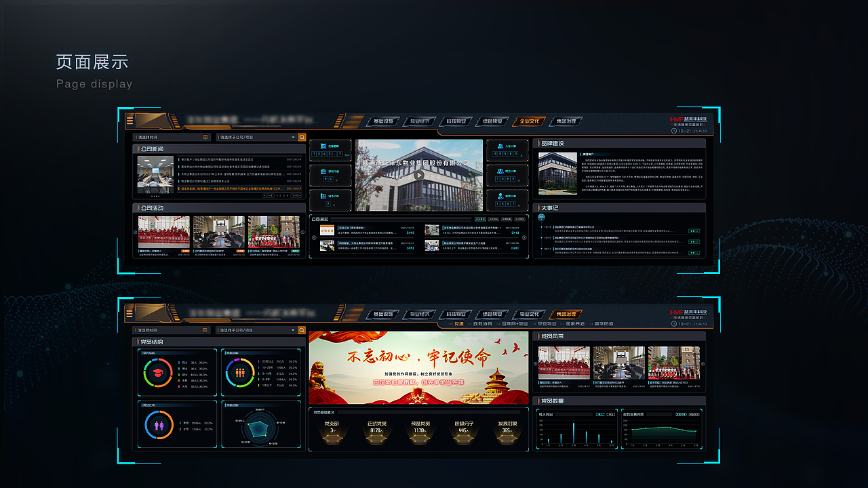Switch to 物业文化 tab in lower dashboard

(x=529, y=314)
